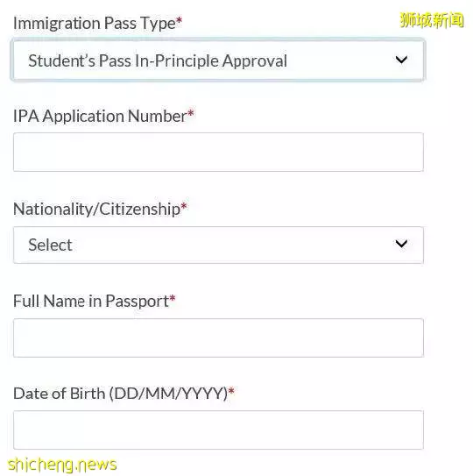Click the IPA Application Number label

[x=100, y=117]
